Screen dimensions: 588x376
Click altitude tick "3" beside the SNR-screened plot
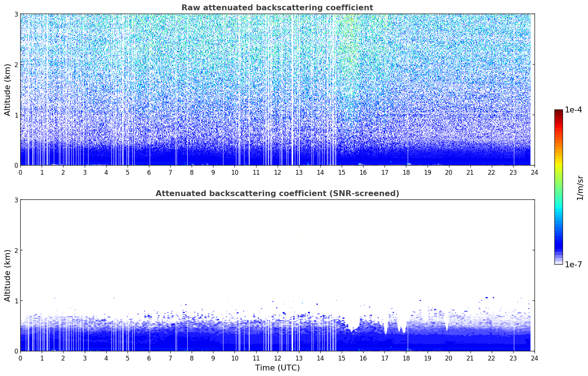tap(16, 200)
